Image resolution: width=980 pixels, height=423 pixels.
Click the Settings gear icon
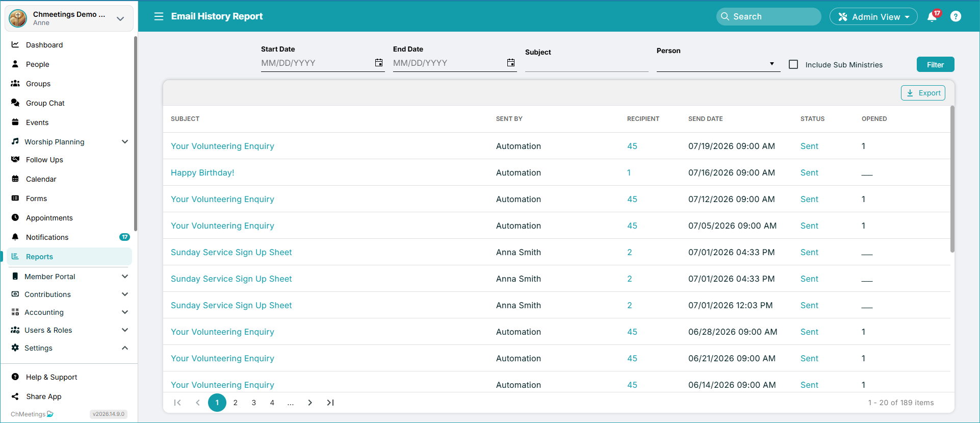[15, 348]
